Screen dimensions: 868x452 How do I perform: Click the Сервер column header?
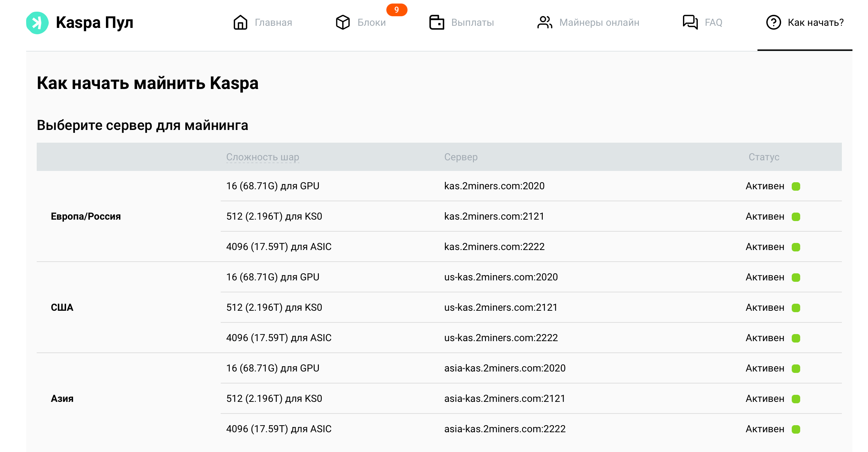(x=461, y=157)
